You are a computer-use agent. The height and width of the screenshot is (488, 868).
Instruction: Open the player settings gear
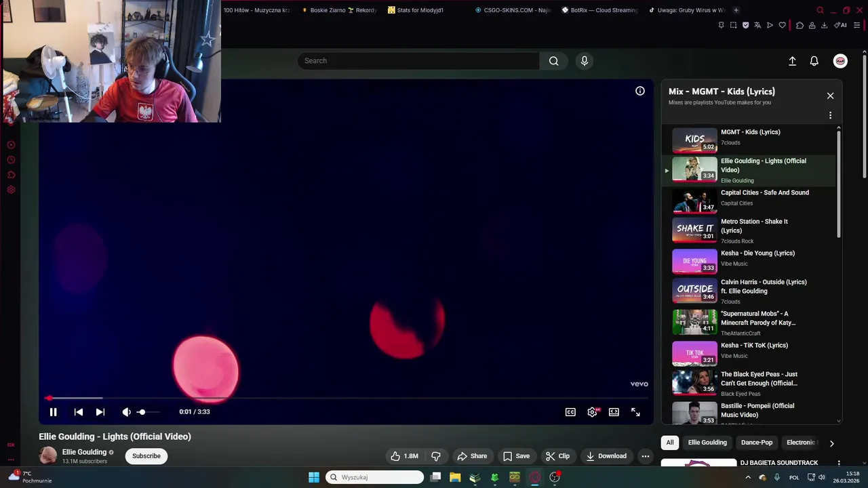[592, 412]
